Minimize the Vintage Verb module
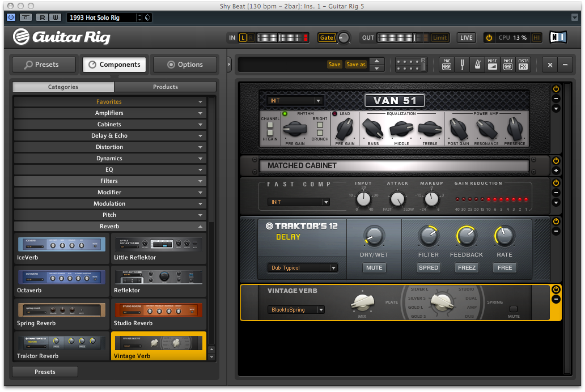The width and height of the screenshot is (585, 392). (556, 299)
